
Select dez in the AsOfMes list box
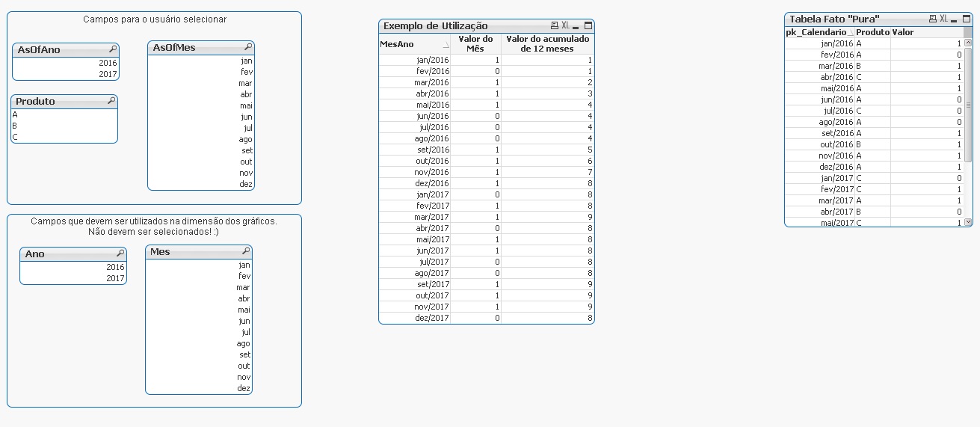pos(201,184)
